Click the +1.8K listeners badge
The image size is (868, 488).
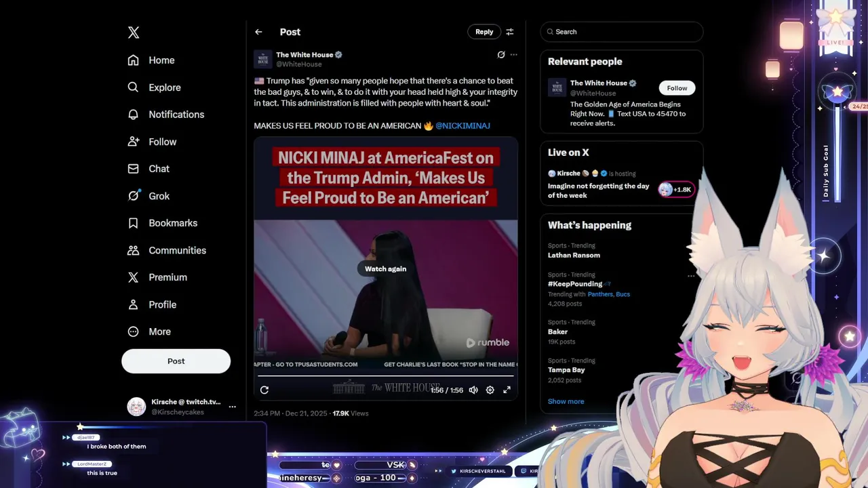tap(677, 190)
